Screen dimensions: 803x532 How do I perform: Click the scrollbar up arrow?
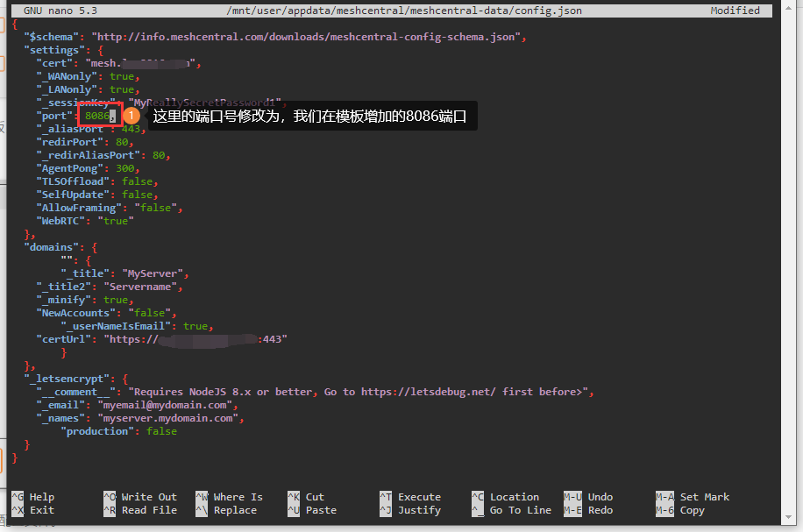(x=788, y=7)
